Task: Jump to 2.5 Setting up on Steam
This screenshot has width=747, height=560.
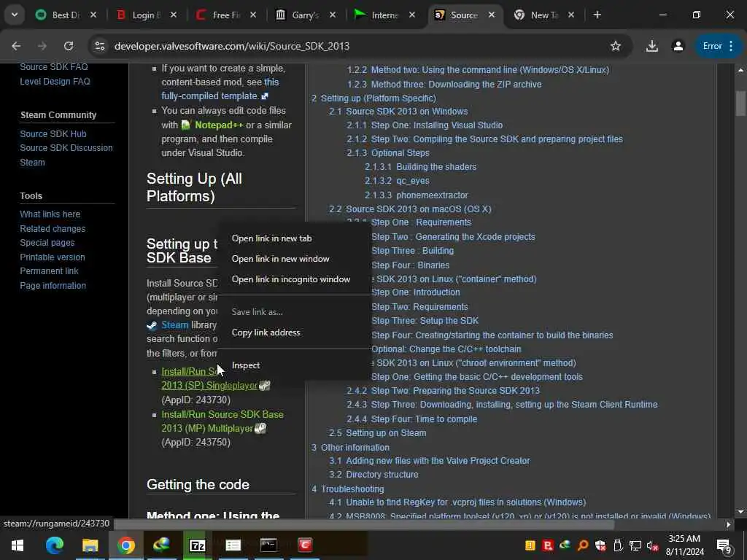Action: coord(377,433)
